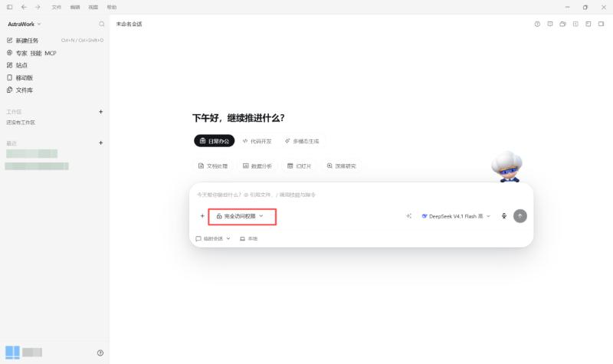The width and height of the screenshot is (613, 364).
Task: Expand the AstraWork workspace dropdown
Action: pyautogui.click(x=25, y=25)
